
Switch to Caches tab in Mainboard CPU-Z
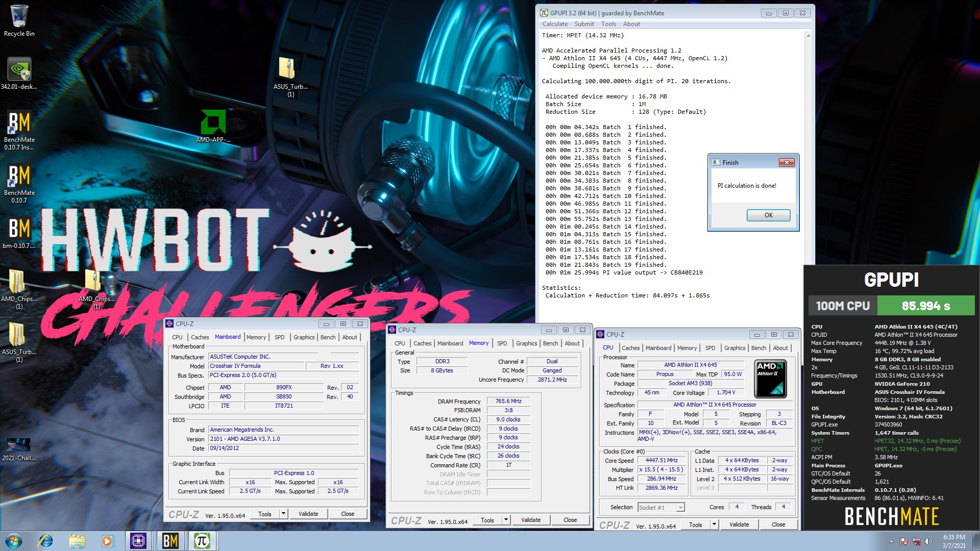click(x=200, y=337)
